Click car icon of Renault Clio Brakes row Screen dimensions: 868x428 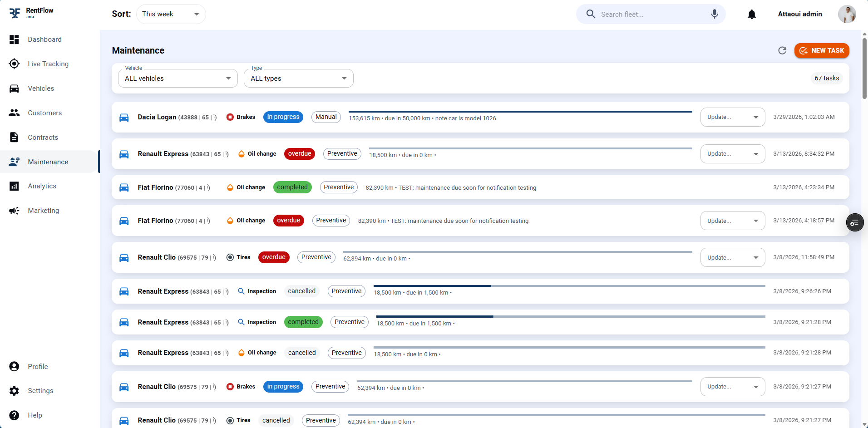point(124,387)
